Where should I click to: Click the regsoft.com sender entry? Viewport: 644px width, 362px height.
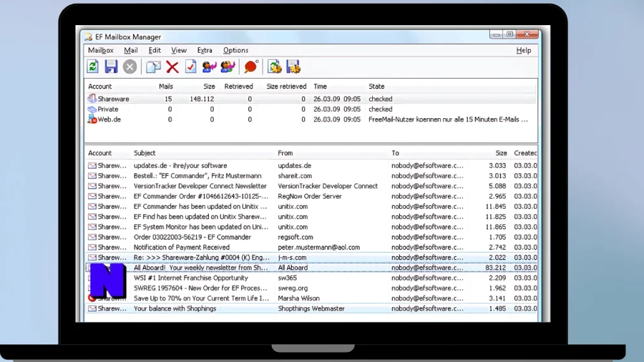[296, 237]
